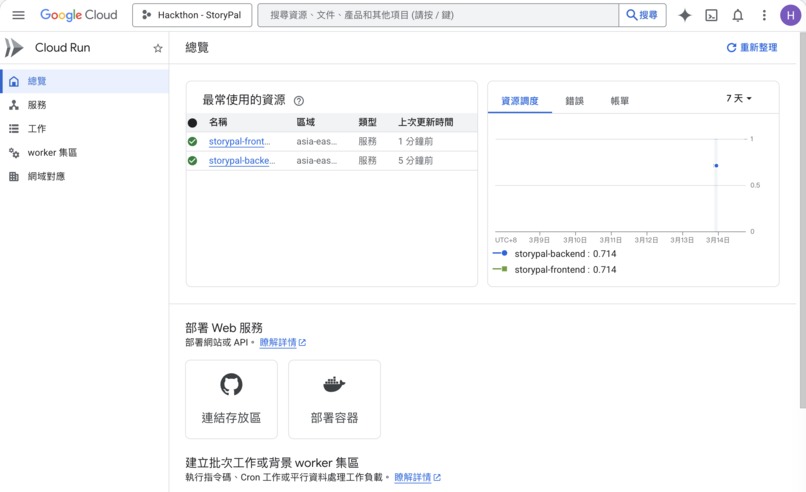Focus the resource search field
Image resolution: width=806 pixels, height=492 pixels.
[438, 15]
